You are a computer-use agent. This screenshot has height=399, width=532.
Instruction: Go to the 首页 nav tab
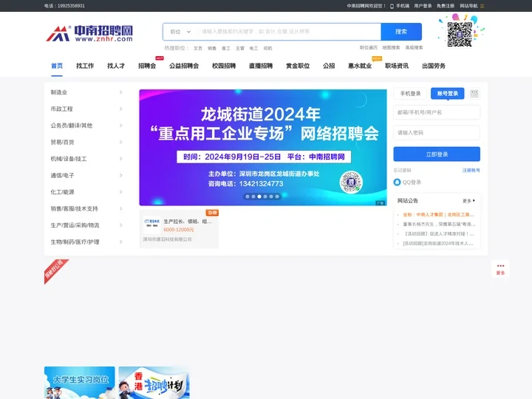57,66
